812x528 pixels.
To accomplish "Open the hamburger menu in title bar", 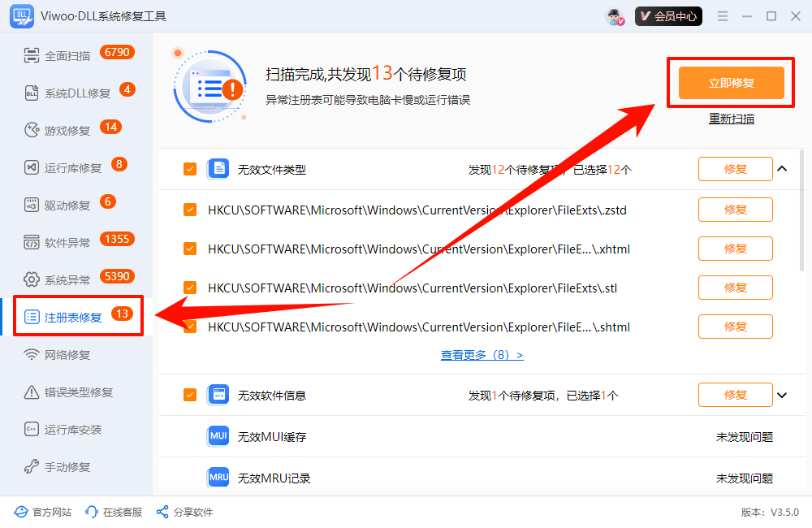I will tap(723, 16).
